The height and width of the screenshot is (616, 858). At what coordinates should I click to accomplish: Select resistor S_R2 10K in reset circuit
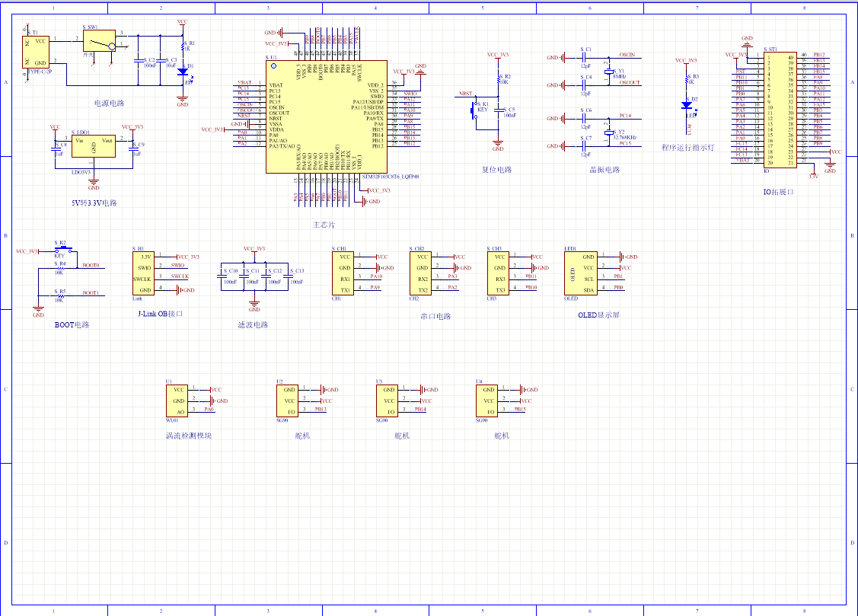(499, 79)
